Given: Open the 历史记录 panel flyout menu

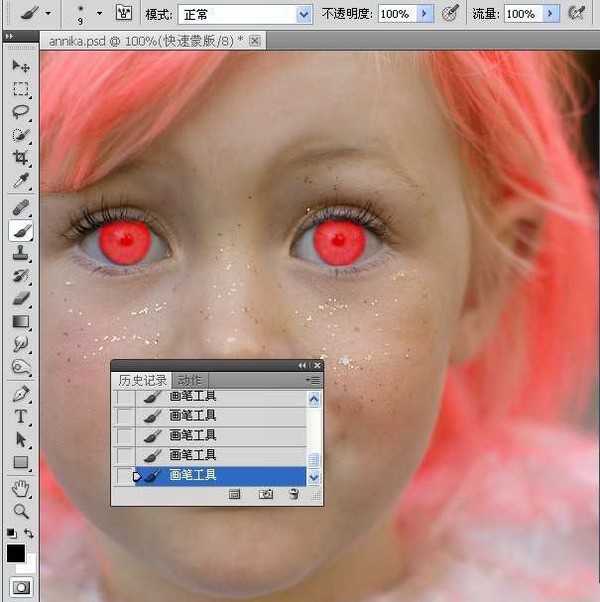Looking at the screenshot, I should (x=315, y=380).
